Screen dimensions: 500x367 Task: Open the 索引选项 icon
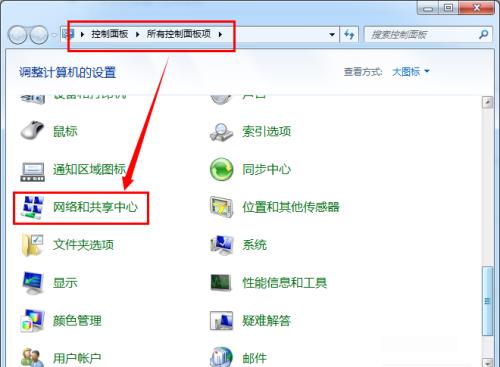coord(221,131)
